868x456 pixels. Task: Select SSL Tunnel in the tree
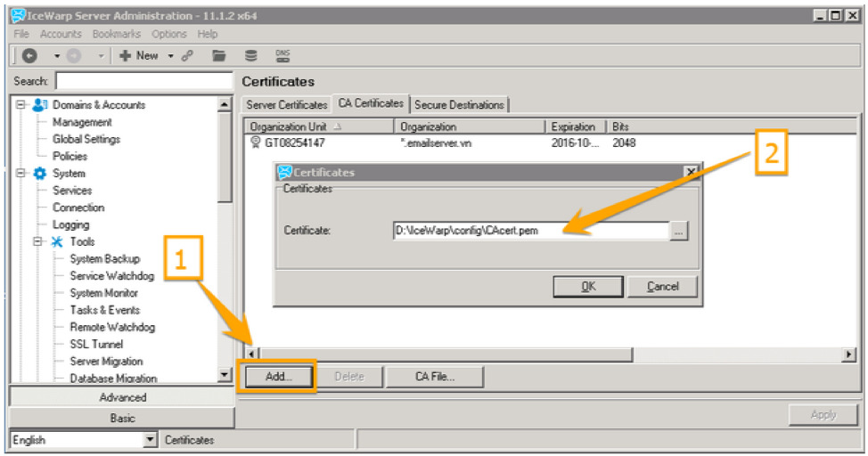click(x=96, y=344)
